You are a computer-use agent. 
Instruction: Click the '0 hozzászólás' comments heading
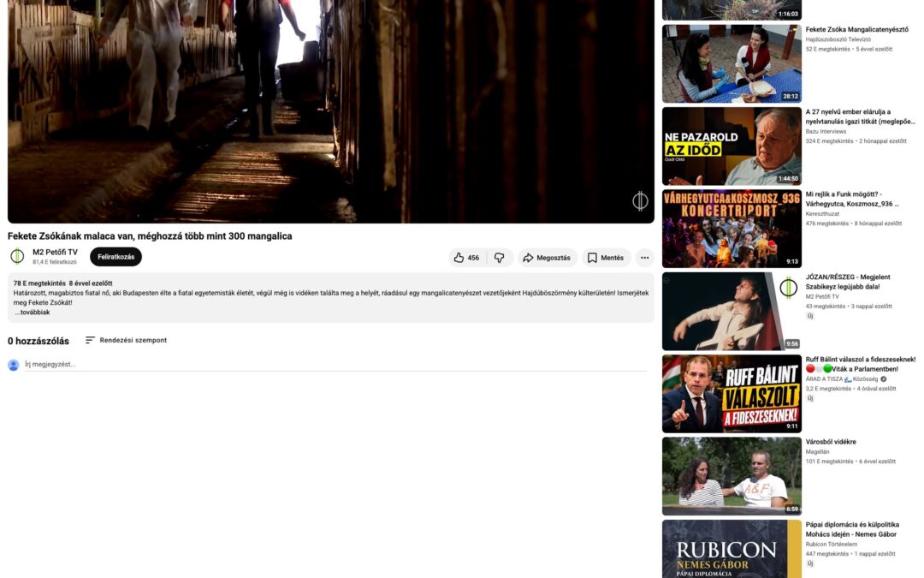point(38,341)
